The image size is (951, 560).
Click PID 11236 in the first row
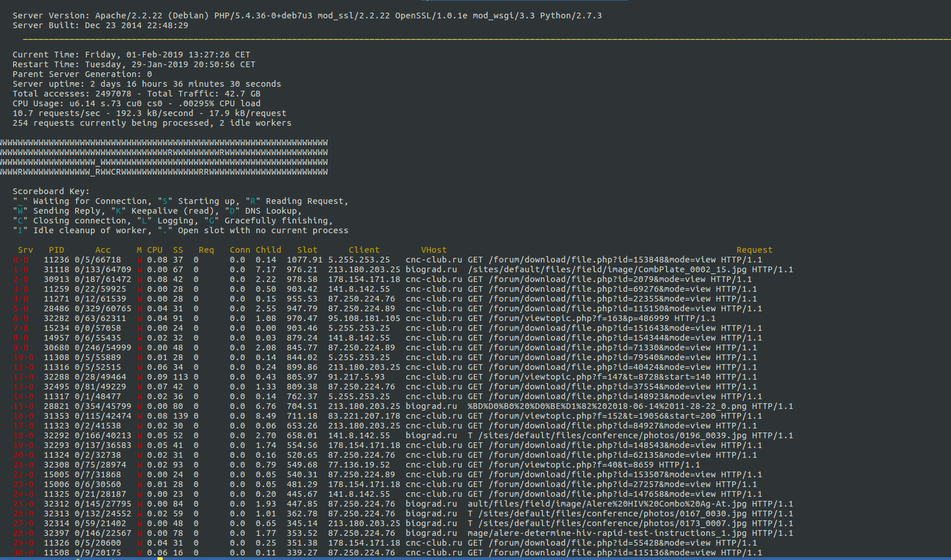(56, 260)
